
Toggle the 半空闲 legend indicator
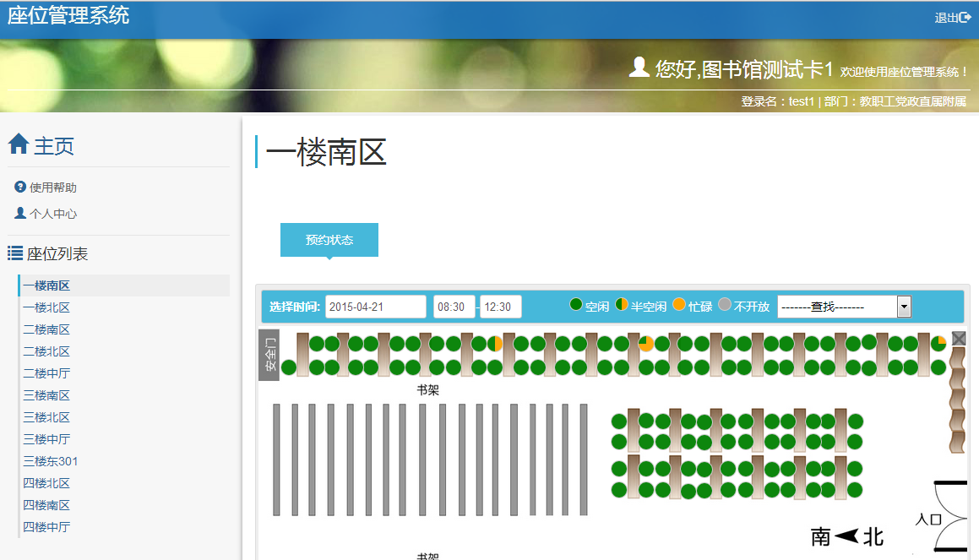[621, 306]
